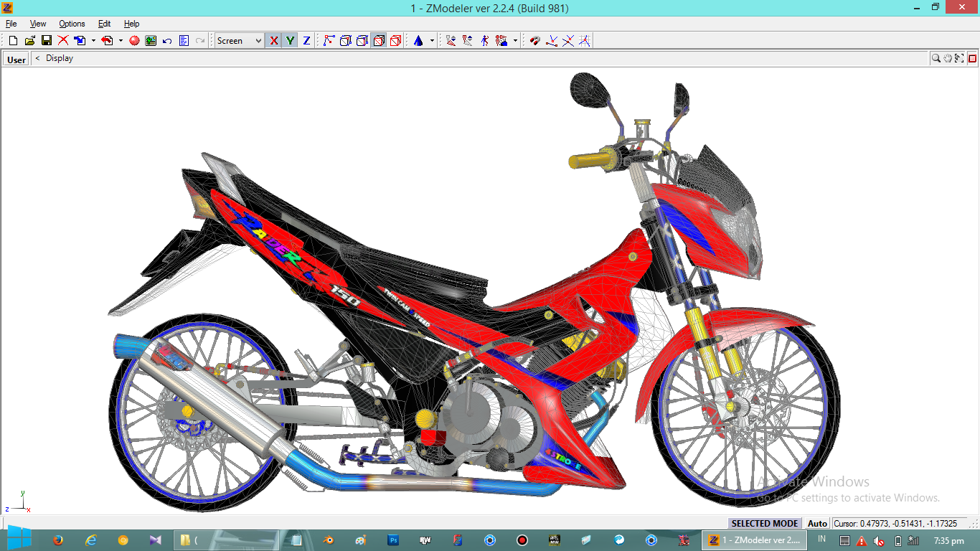Open the Materials editor red sphere icon

134,41
